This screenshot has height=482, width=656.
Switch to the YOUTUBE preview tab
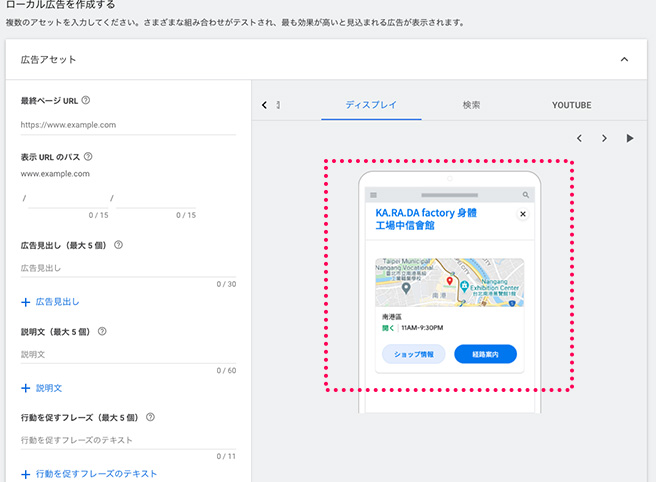tap(571, 105)
